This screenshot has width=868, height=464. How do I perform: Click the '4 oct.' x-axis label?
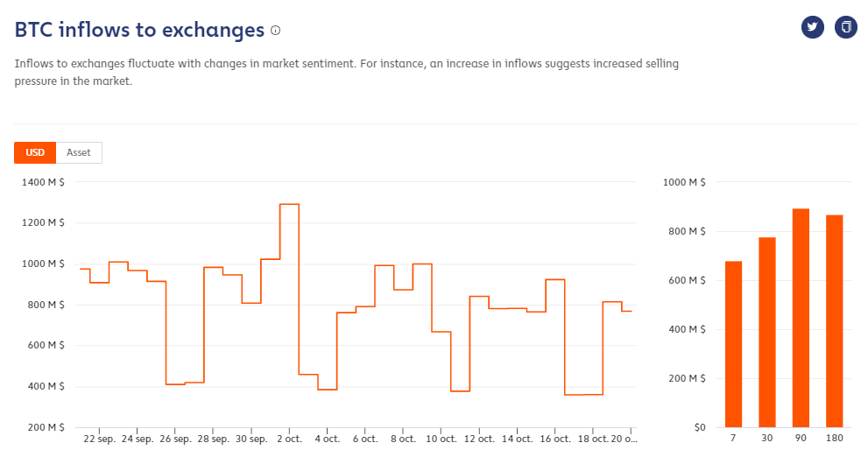tap(328, 438)
